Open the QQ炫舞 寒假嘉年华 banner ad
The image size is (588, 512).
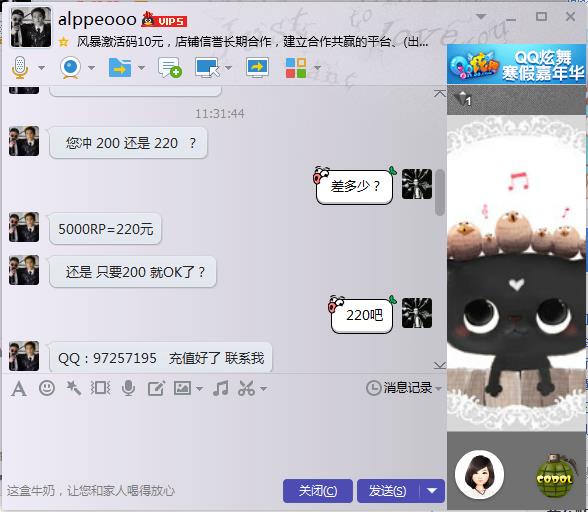click(516, 64)
